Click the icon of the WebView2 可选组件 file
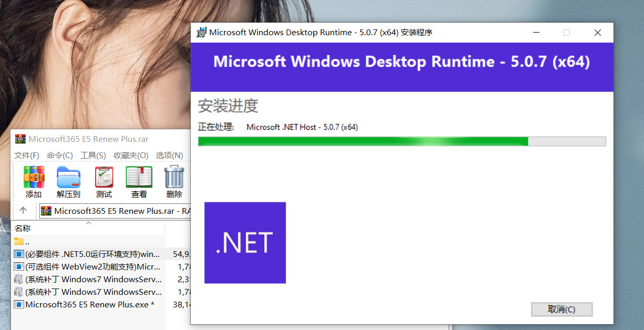644x330 pixels. coord(19,266)
